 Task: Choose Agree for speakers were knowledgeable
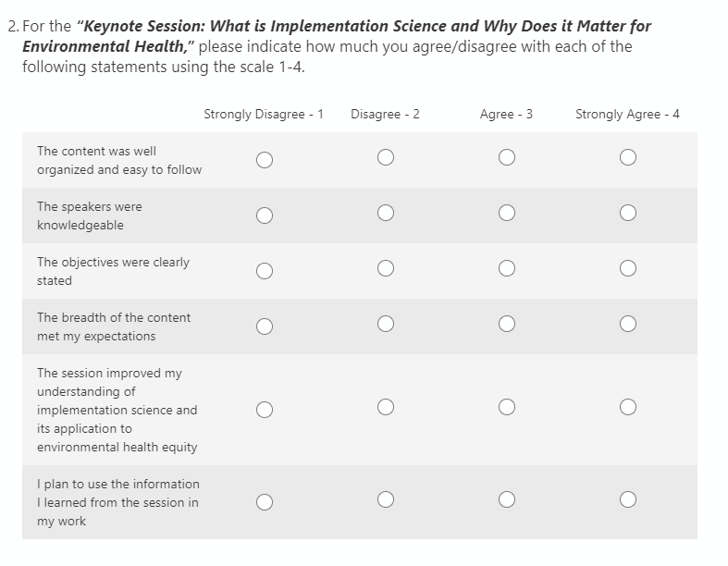click(506, 214)
